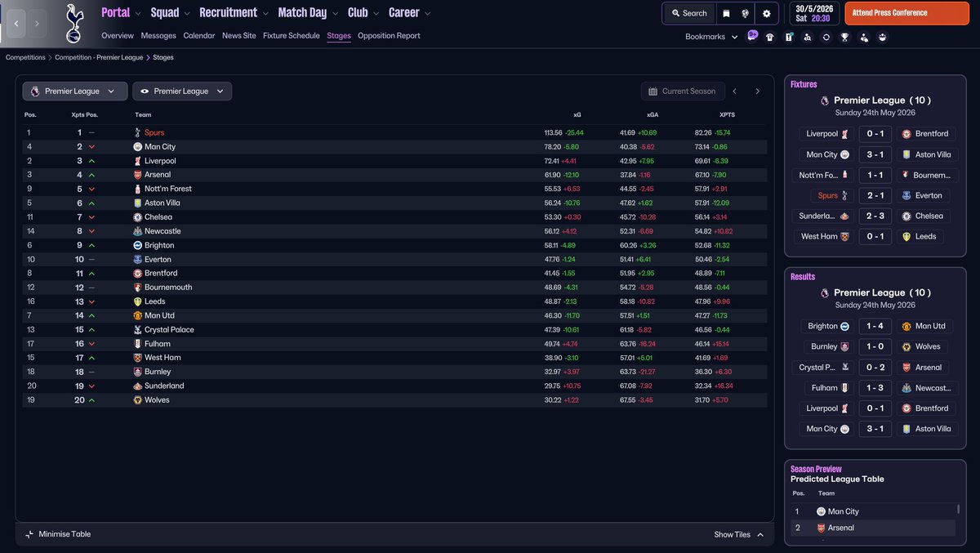Click the globe icon in top bar
The image size is (980, 553).
[746, 13]
